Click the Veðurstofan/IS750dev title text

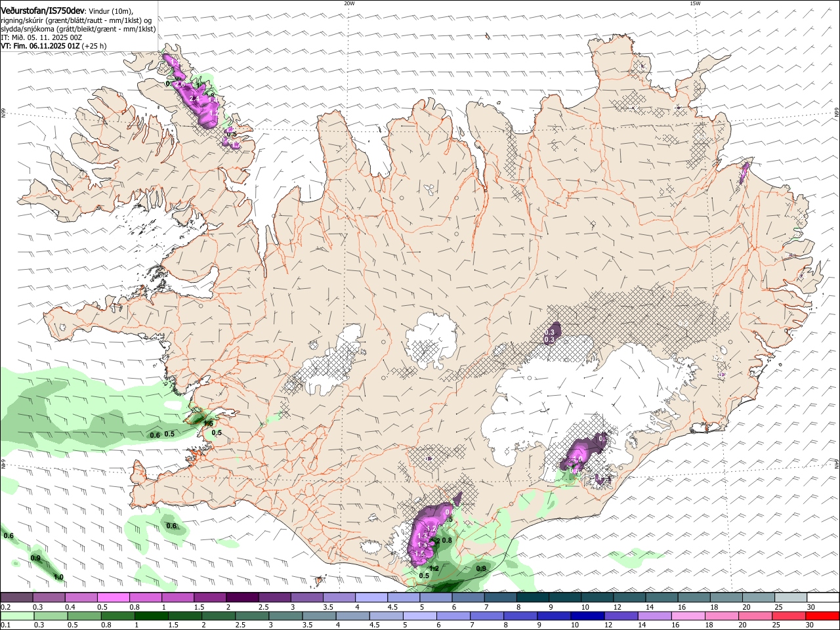[x=43, y=10]
